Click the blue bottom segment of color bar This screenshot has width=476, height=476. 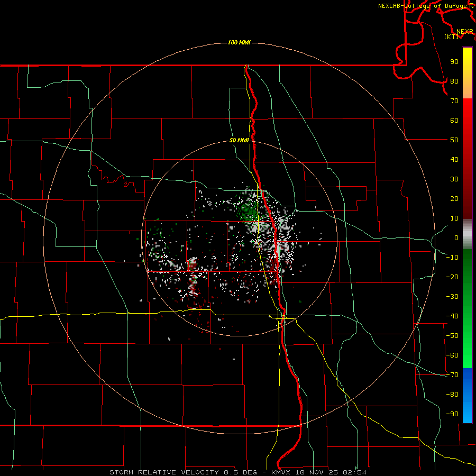pyautogui.click(x=467, y=395)
